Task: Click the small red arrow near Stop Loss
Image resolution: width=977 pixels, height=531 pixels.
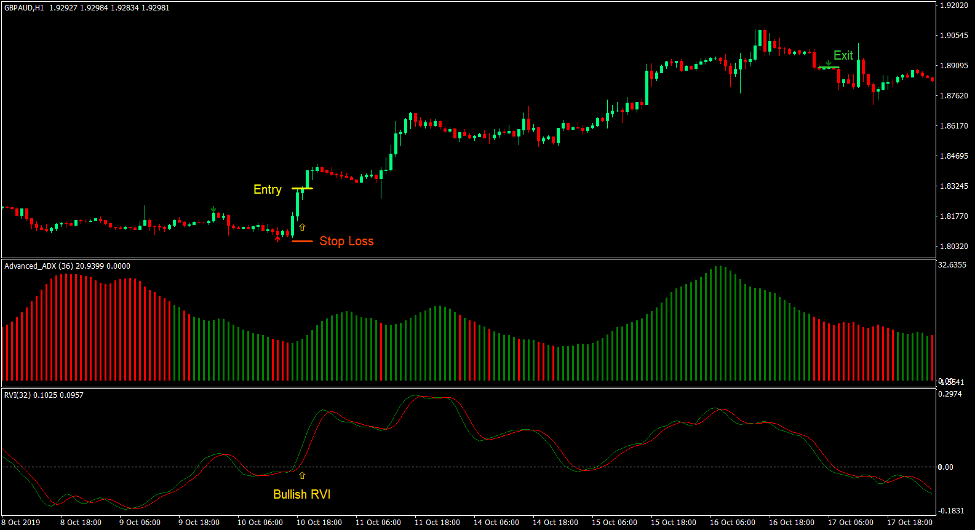Action: [x=278, y=238]
